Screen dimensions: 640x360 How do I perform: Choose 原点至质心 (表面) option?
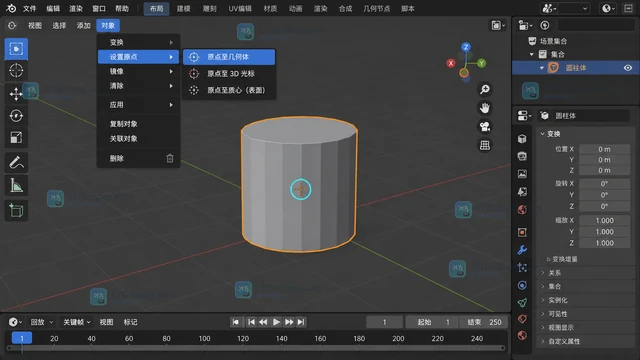click(229, 90)
